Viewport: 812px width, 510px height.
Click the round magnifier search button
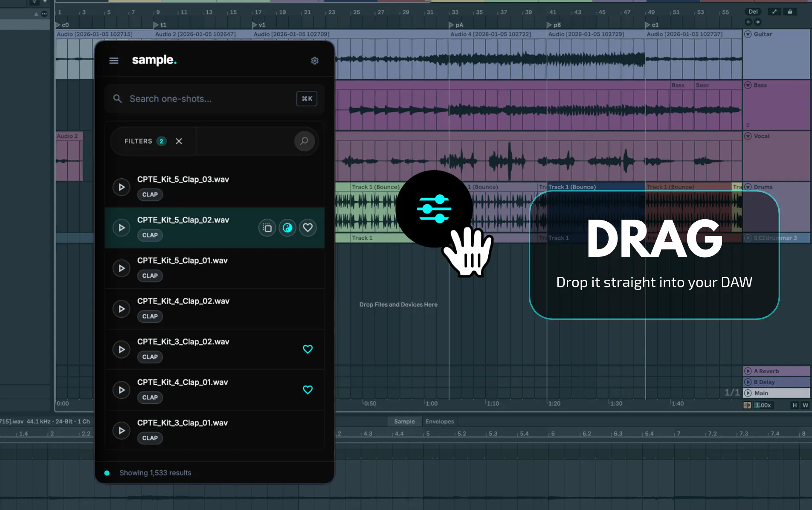pos(304,141)
